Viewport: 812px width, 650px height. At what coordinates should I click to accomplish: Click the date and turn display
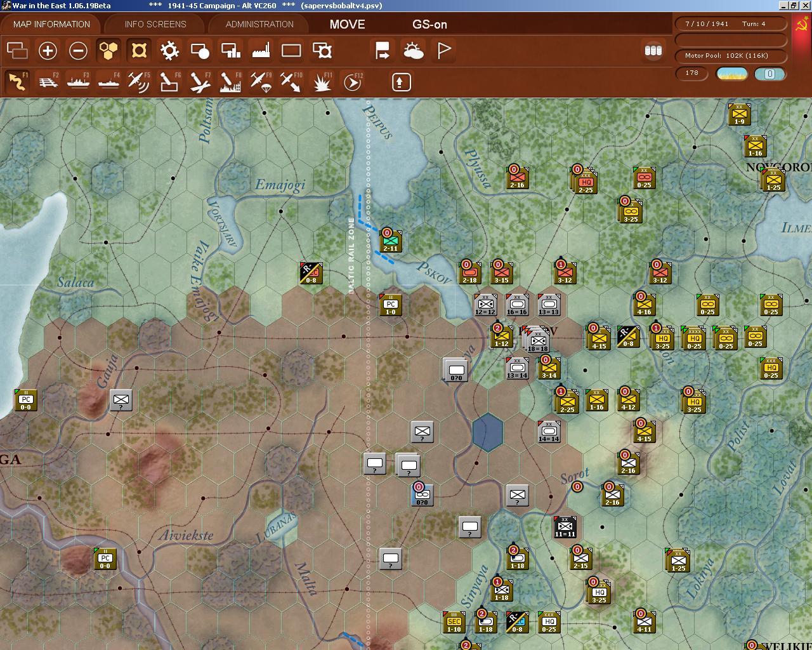pyautogui.click(x=731, y=24)
